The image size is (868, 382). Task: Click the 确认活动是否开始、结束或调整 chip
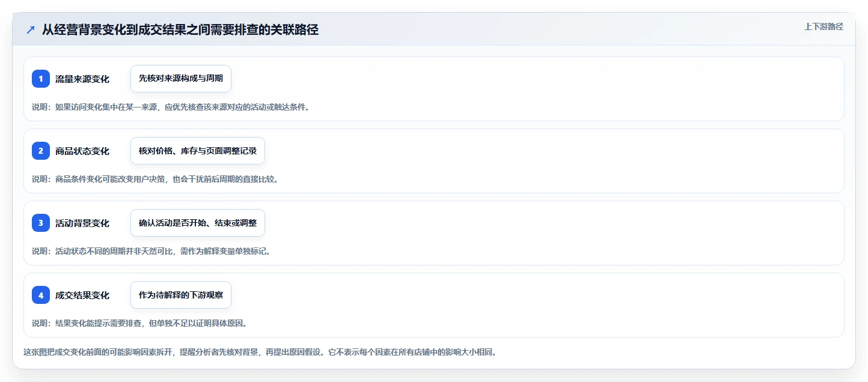point(198,223)
